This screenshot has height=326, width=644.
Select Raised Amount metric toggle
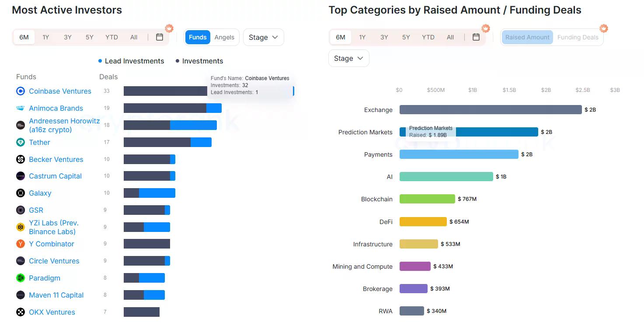527,37
